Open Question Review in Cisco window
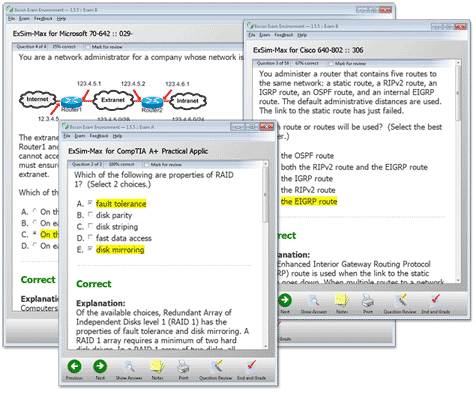 (401, 300)
